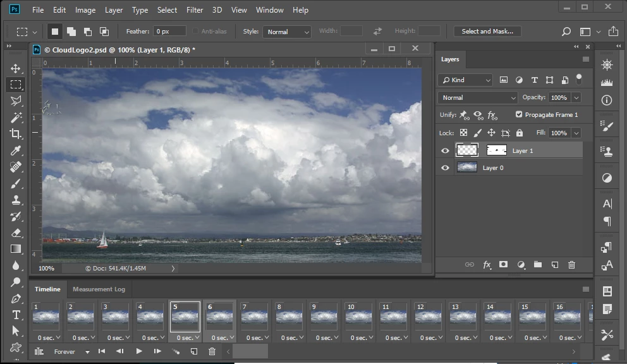Expand the Style dropdown in options bar
Image resolution: width=627 pixels, height=364 pixels.
(x=288, y=32)
